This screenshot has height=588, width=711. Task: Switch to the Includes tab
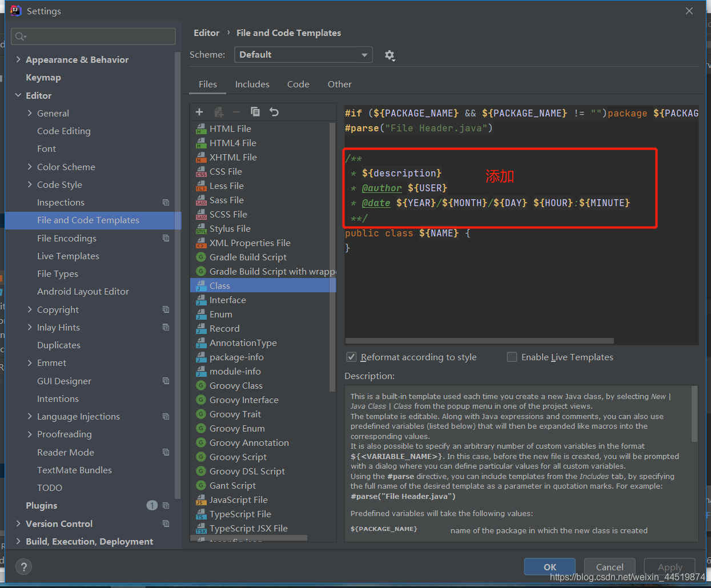pyautogui.click(x=252, y=84)
